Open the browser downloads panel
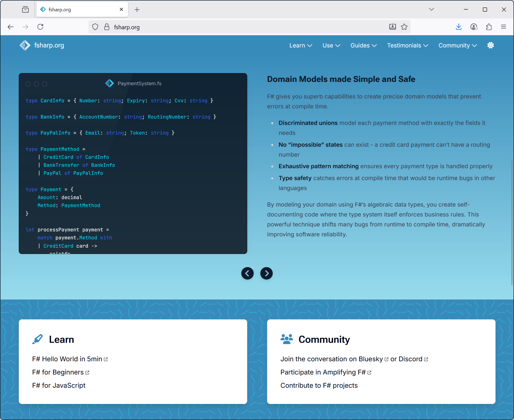Viewport: 514px width, 420px height. coord(459,27)
